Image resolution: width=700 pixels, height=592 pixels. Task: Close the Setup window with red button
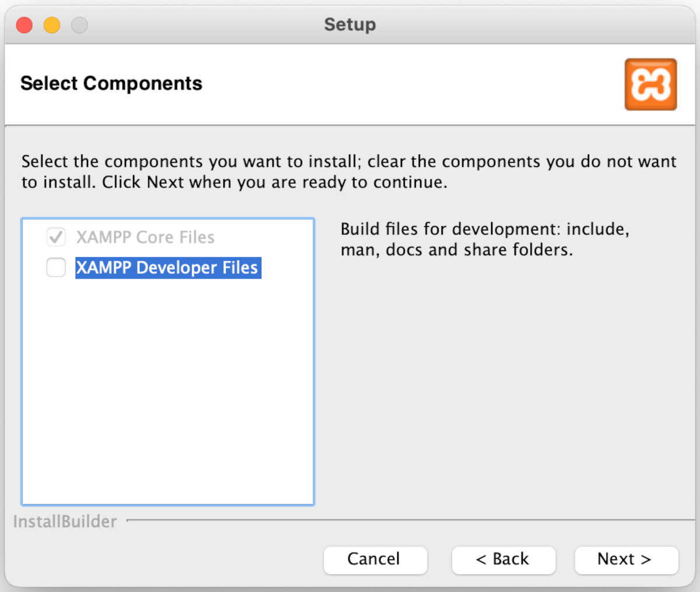click(24, 25)
